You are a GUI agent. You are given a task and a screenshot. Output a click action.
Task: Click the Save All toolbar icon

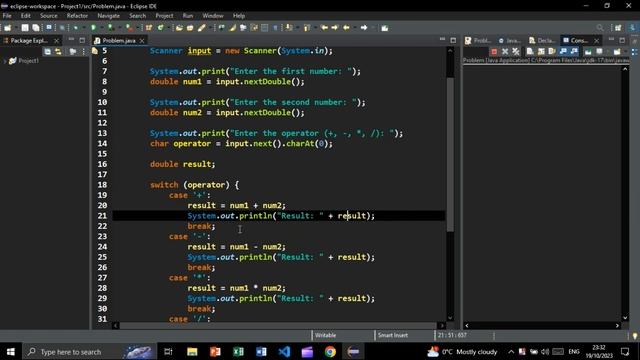[36, 28]
